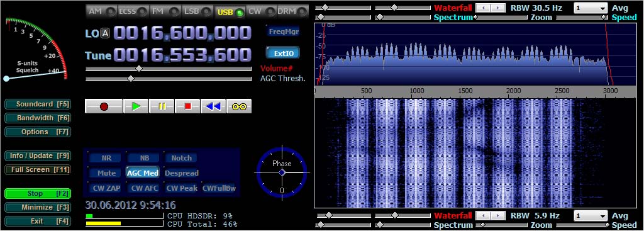Click the Volume slider
This screenshot has width=644, height=231.
pos(169,69)
